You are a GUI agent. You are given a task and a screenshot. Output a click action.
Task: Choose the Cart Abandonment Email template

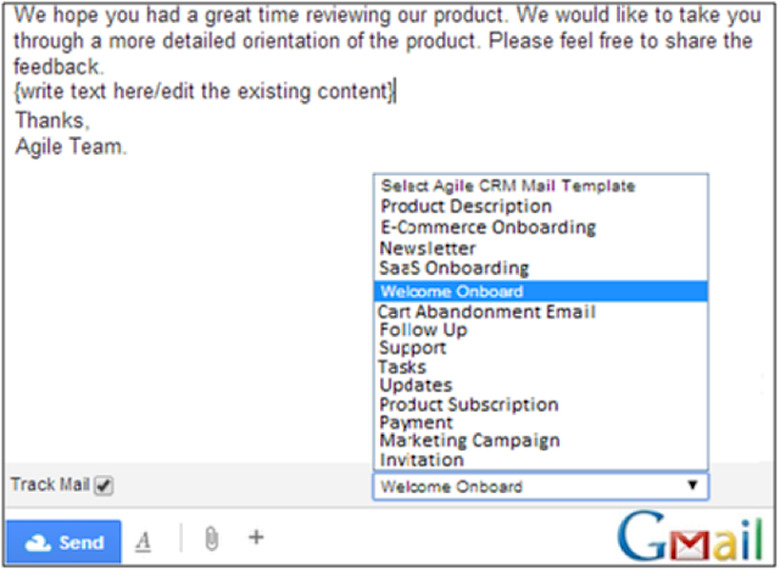486,312
